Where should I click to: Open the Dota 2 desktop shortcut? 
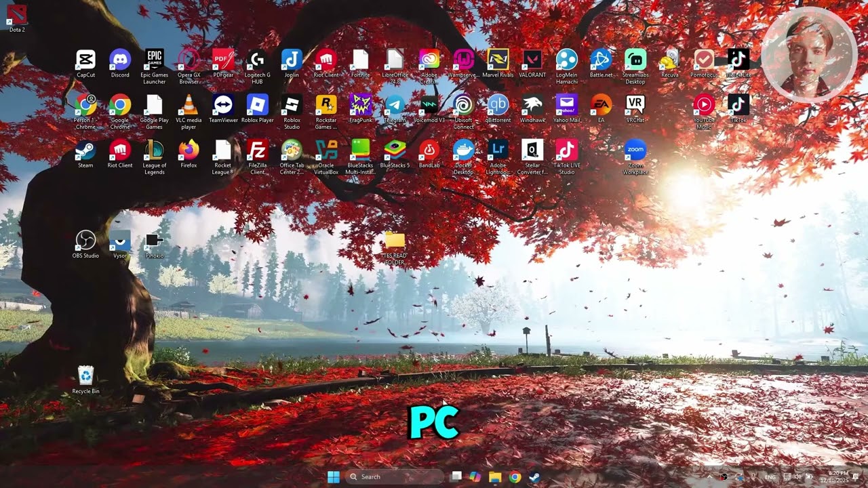click(x=17, y=18)
